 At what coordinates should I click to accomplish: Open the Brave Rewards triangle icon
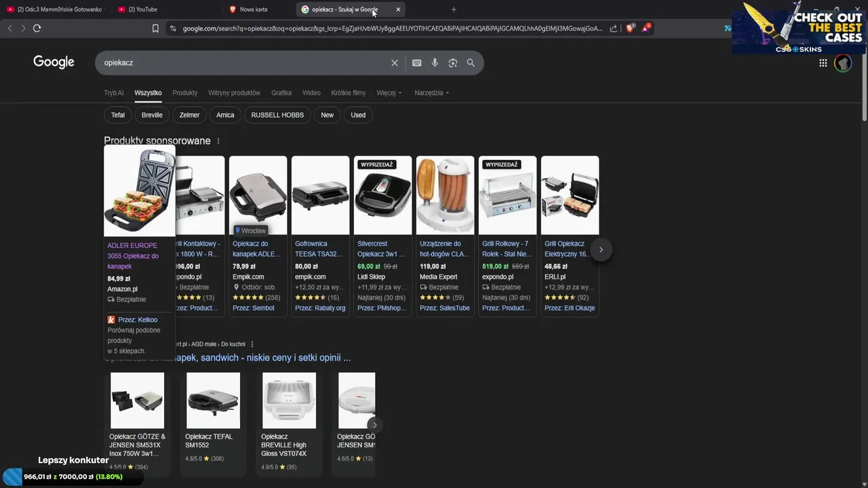pos(646,28)
